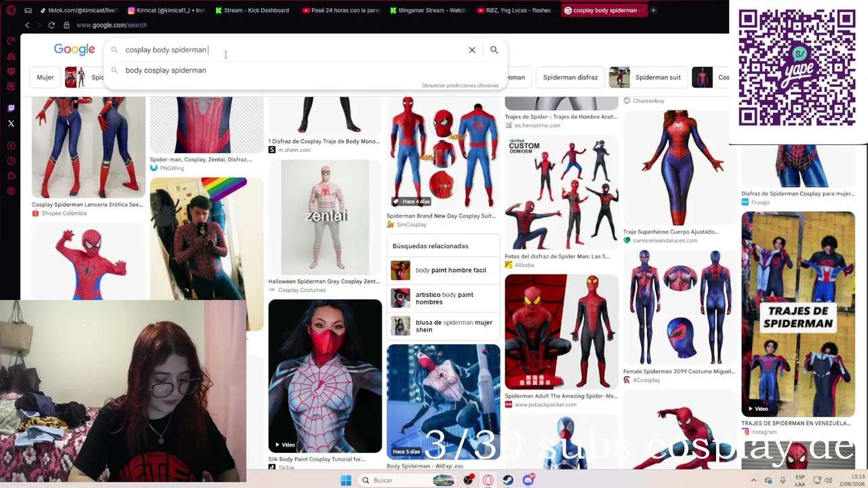Apply the Spiderman disfraz filter chip

[x=570, y=77]
